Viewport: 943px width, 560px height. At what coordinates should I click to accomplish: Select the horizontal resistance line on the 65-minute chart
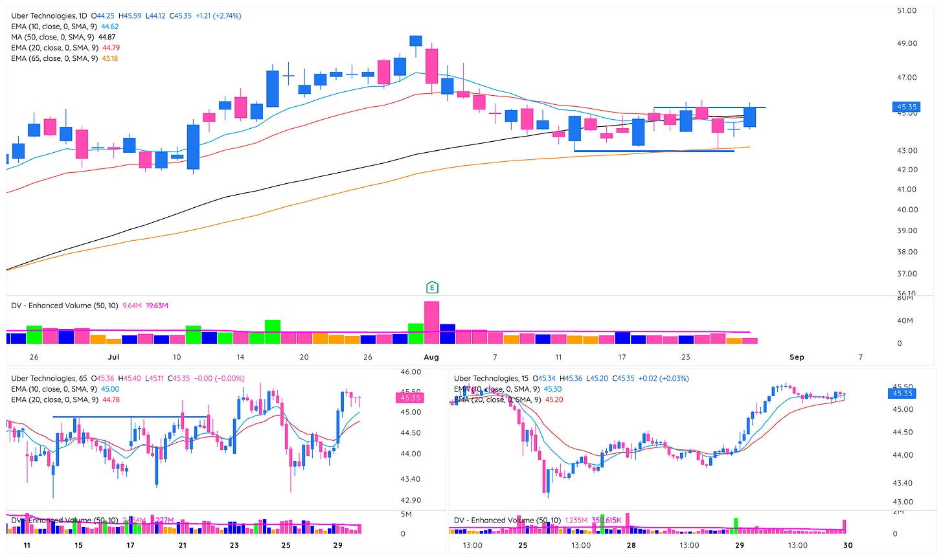coord(130,416)
